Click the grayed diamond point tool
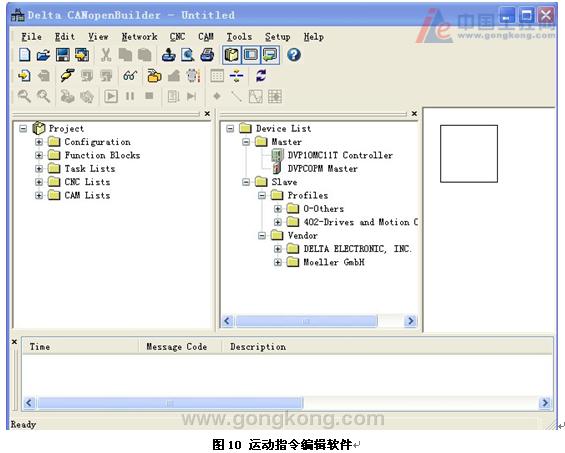This screenshot has height=453, width=565. tap(217, 96)
